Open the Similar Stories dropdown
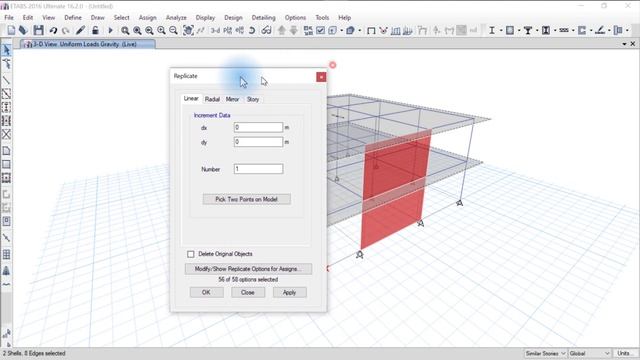 point(545,353)
